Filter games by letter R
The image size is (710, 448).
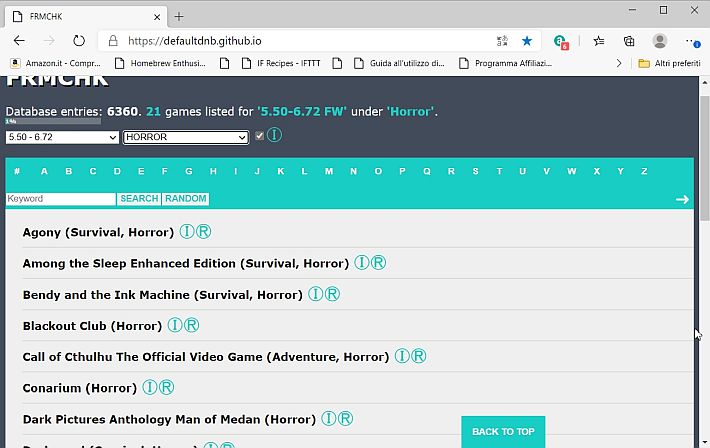coord(451,171)
